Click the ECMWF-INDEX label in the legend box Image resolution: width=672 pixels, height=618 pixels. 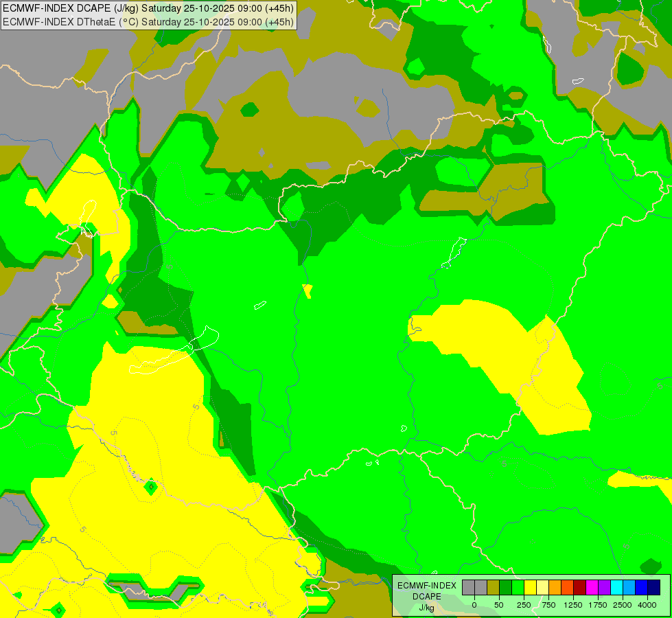(x=427, y=586)
